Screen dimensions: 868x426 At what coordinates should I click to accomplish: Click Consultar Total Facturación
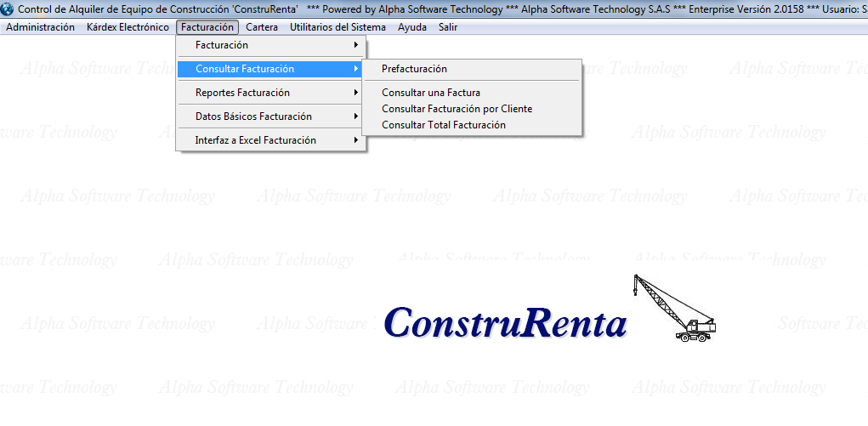tap(444, 125)
